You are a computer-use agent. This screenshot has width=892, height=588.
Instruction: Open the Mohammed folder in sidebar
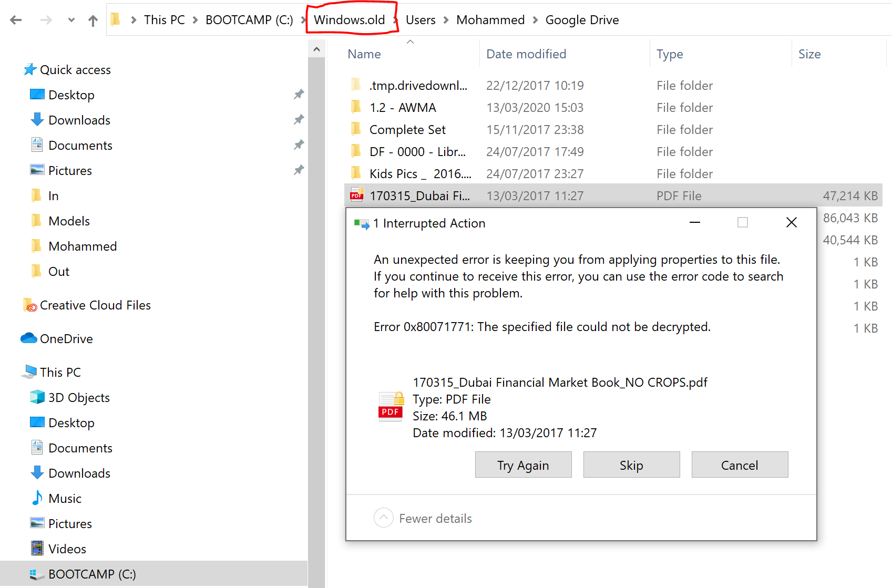[x=83, y=246]
